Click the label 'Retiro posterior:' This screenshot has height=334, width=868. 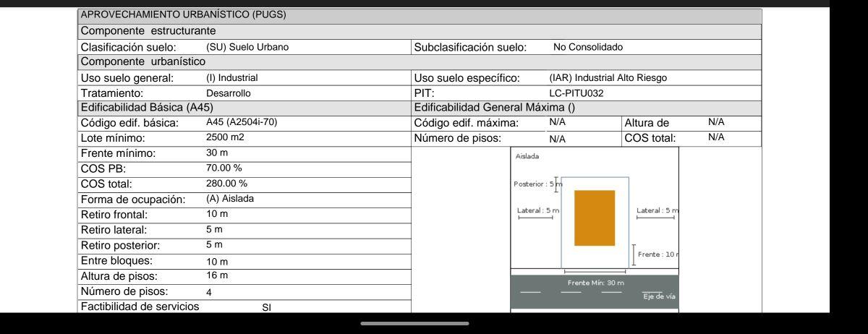point(119,245)
